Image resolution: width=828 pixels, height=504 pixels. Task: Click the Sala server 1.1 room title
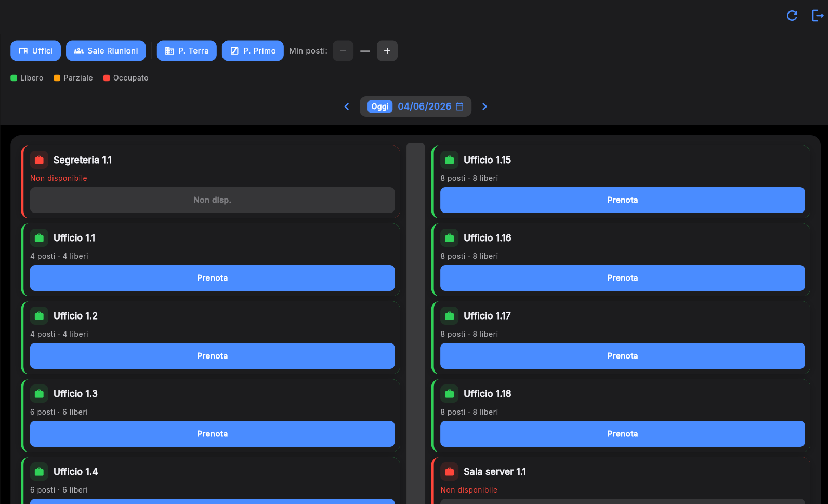point(495,472)
